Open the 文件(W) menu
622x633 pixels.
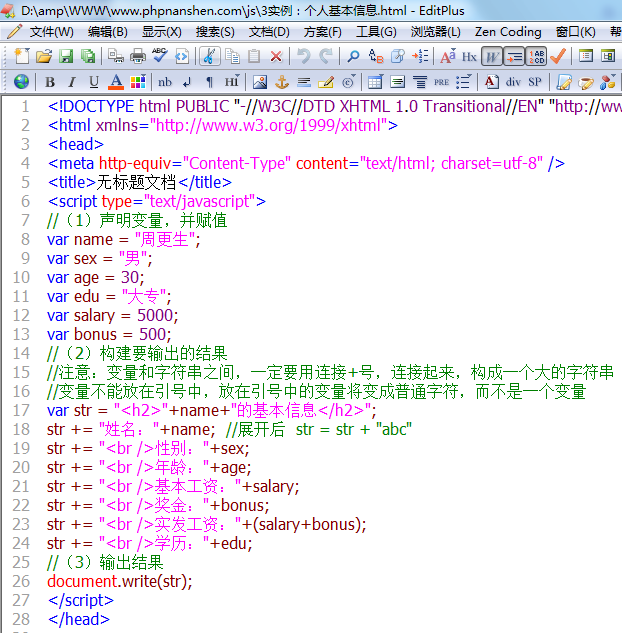click(51, 31)
